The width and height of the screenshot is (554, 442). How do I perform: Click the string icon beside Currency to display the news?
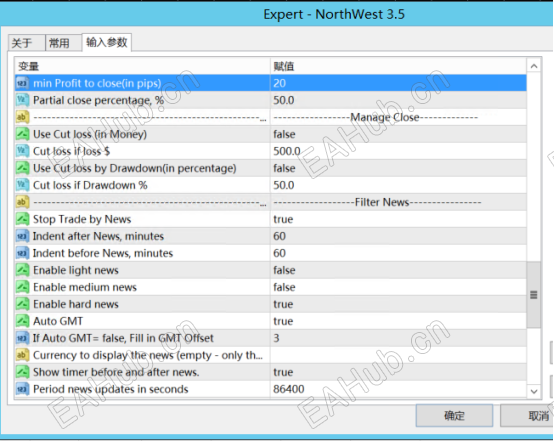pyautogui.click(x=22, y=355)
